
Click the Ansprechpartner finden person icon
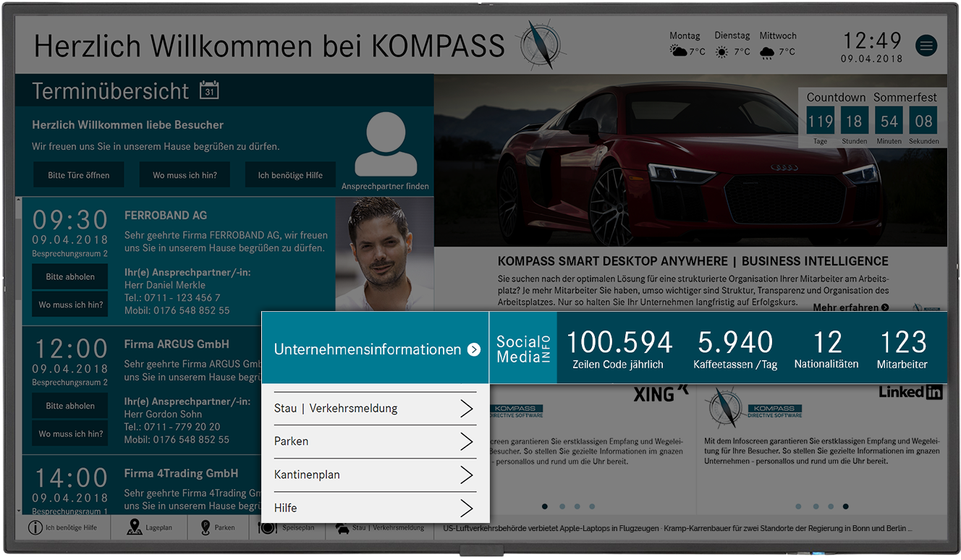pos(385,145)
